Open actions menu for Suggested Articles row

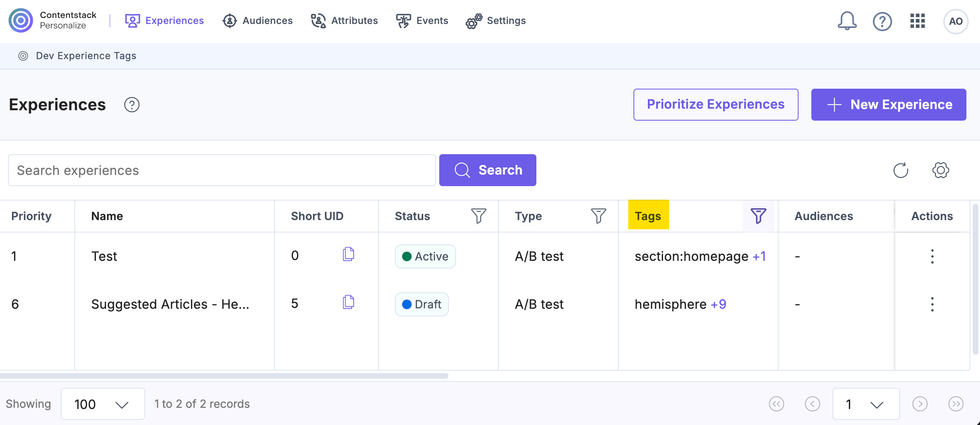click(x=932, y=304)
